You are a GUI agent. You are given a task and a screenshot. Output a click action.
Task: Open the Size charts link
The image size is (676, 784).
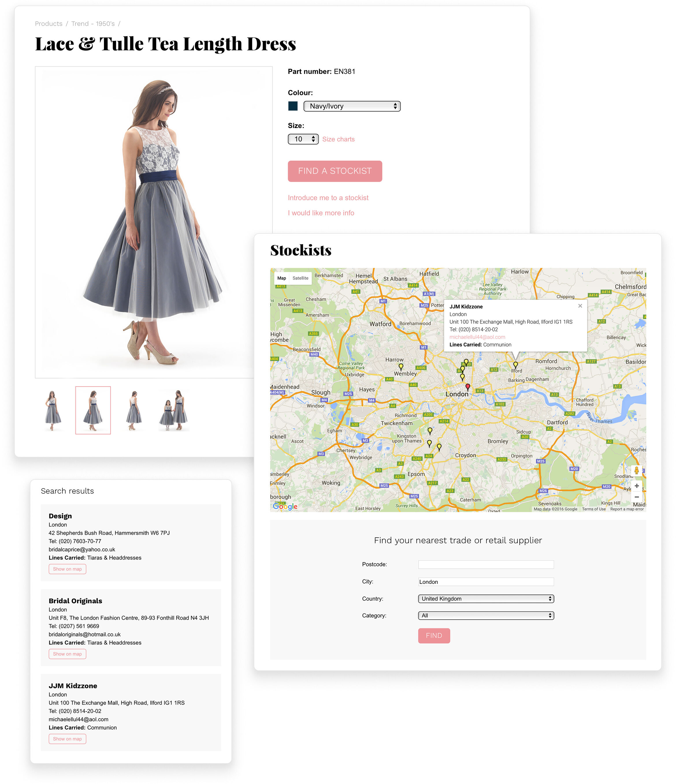338,139
